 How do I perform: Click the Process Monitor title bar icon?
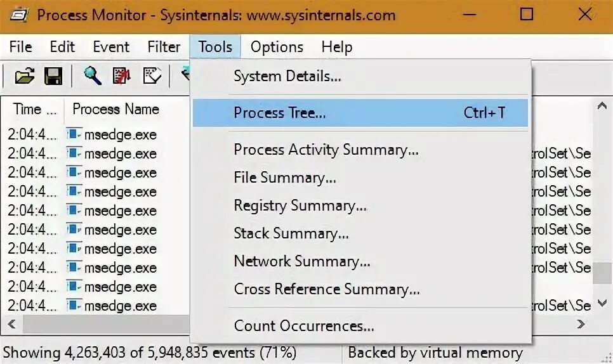(18, 15)
